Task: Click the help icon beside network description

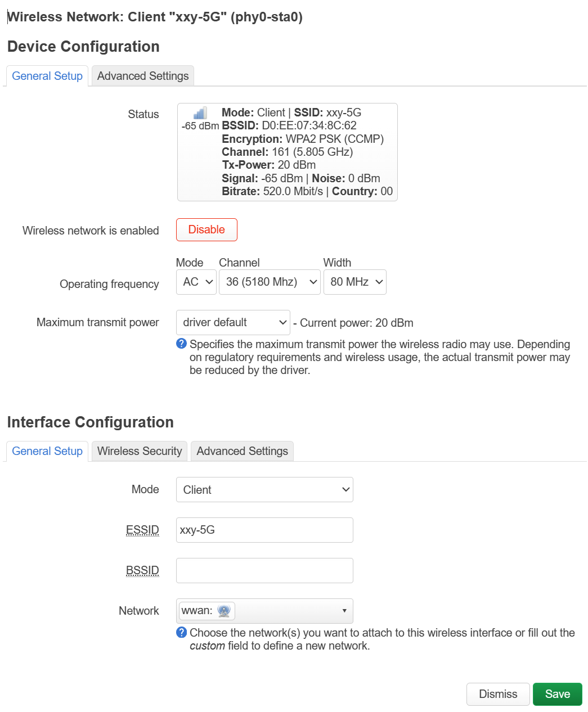Action: tap(181, 632)
